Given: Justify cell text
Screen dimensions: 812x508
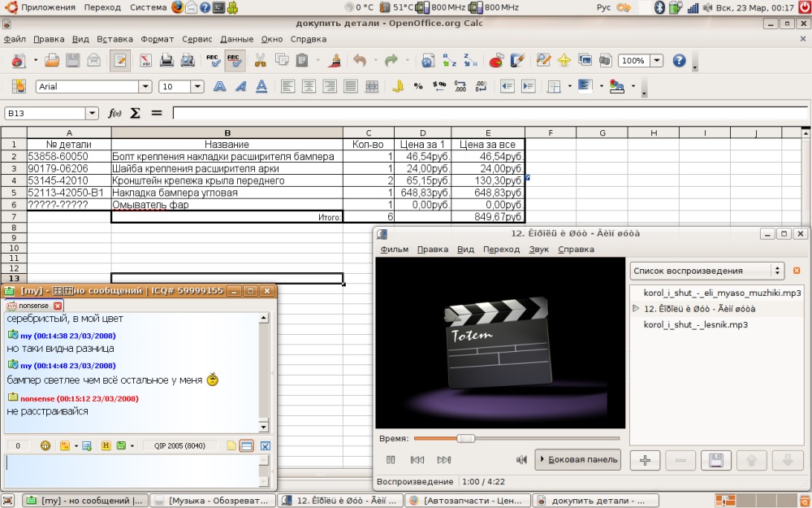Looking at the screenshot, I should point(351,87).
